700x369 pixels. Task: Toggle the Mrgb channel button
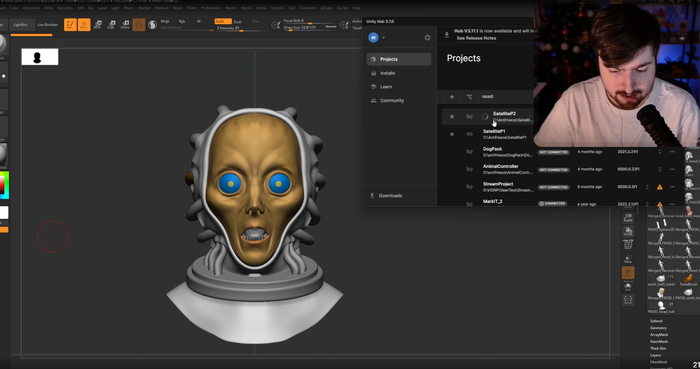(x=165, y=21)
